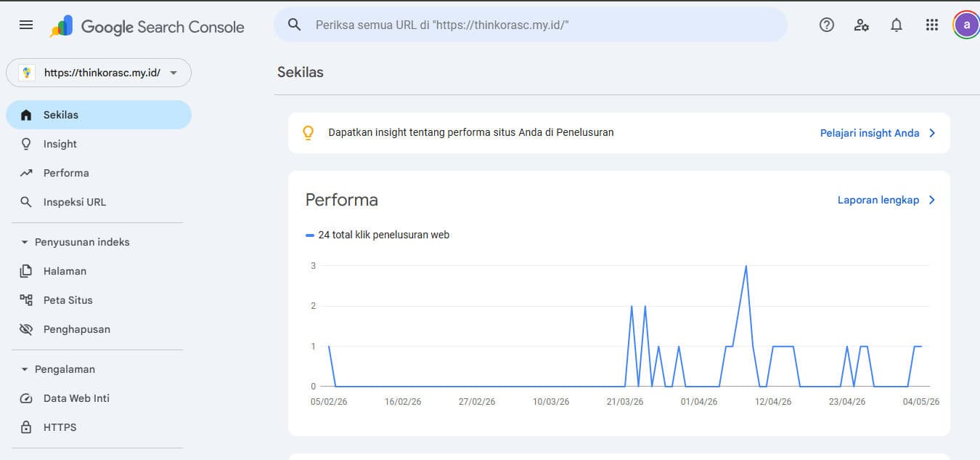This screenshot has height=460, width=980.
Task: Click the property favicon in selector
Action: tap(27, 73)
